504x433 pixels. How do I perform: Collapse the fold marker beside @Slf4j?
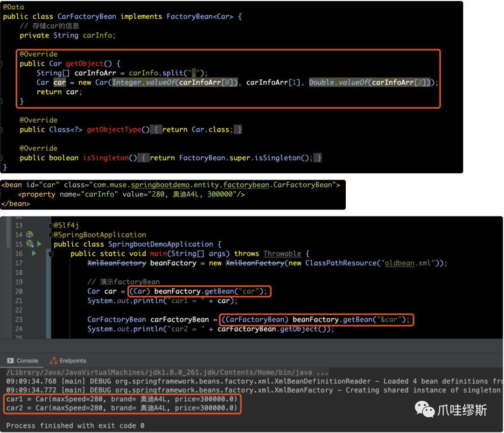tap(50, 226)
